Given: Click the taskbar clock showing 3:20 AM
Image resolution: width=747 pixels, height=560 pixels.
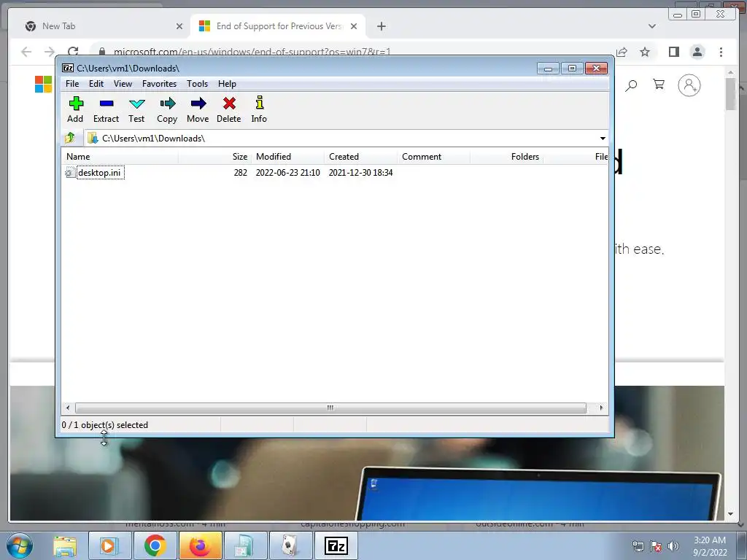Looking at the screenshot, I should pos(710,546).
